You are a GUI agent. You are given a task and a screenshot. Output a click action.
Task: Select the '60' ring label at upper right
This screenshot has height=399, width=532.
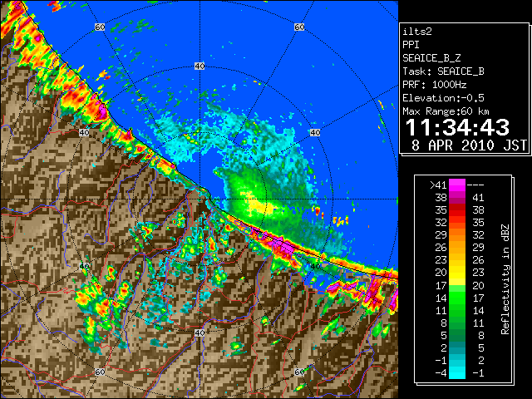(x=299, y=27)
